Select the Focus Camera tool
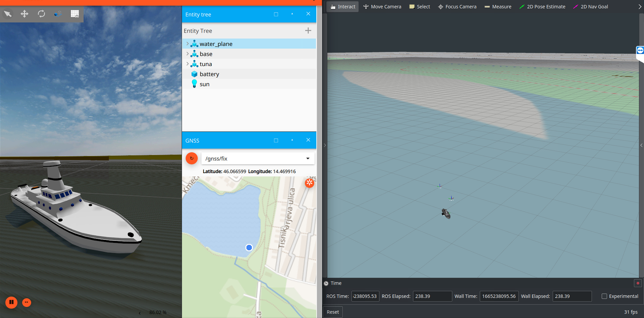Screen dimensions: 644x318 click(x=457, y=7)
